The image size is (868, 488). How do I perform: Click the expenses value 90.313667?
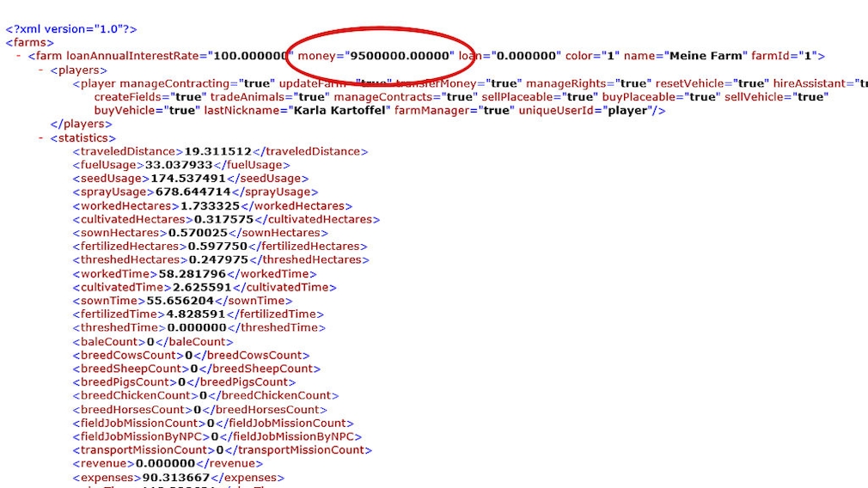(177, 478)
